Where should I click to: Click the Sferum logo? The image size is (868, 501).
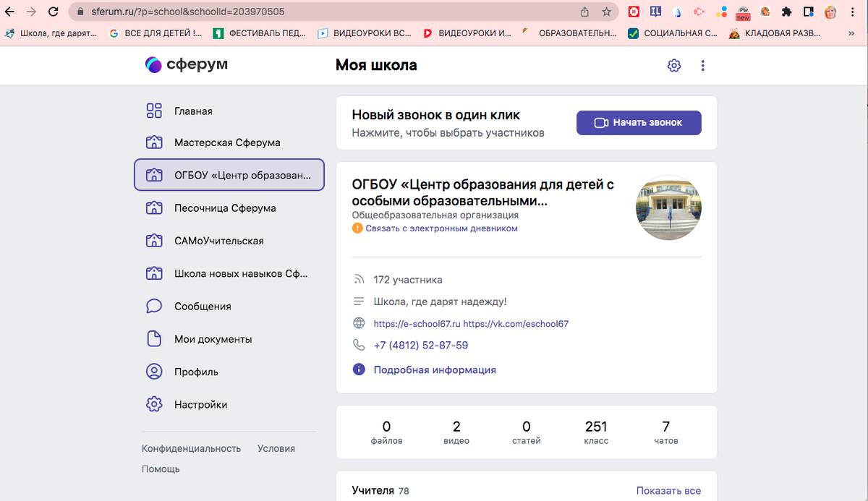coord(187,65)
